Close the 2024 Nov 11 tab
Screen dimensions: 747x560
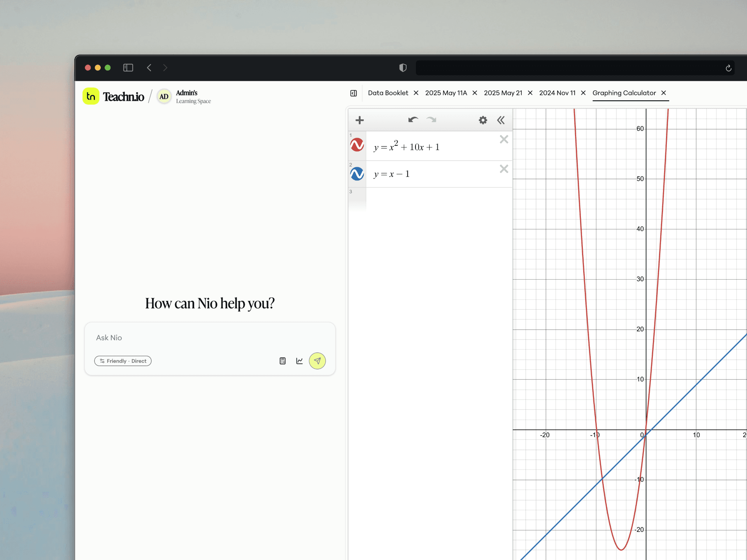point(583,93)
